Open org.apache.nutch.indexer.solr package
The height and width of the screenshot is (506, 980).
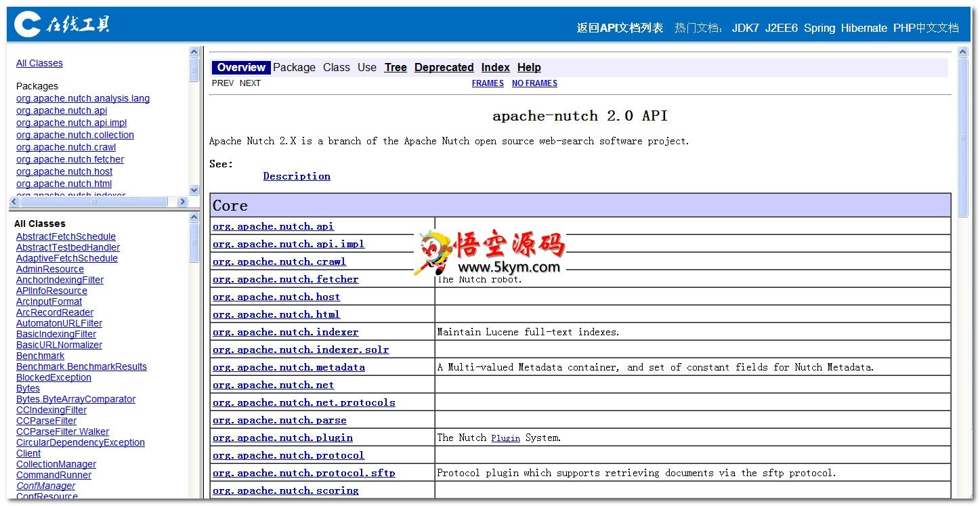(x=301, y=350)
